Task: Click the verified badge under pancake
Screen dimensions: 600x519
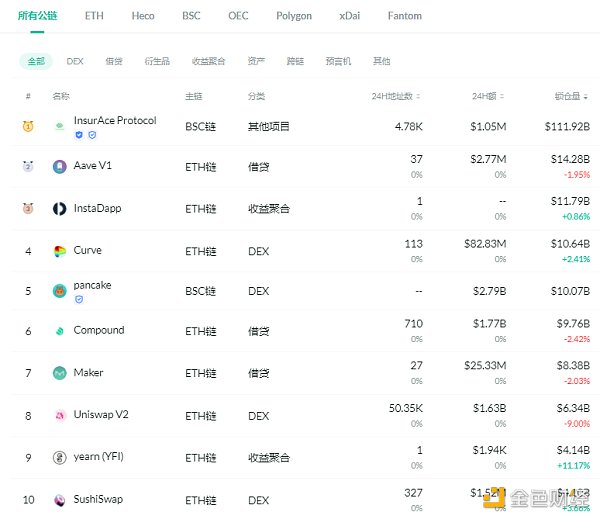Action: tap(79, 299)
